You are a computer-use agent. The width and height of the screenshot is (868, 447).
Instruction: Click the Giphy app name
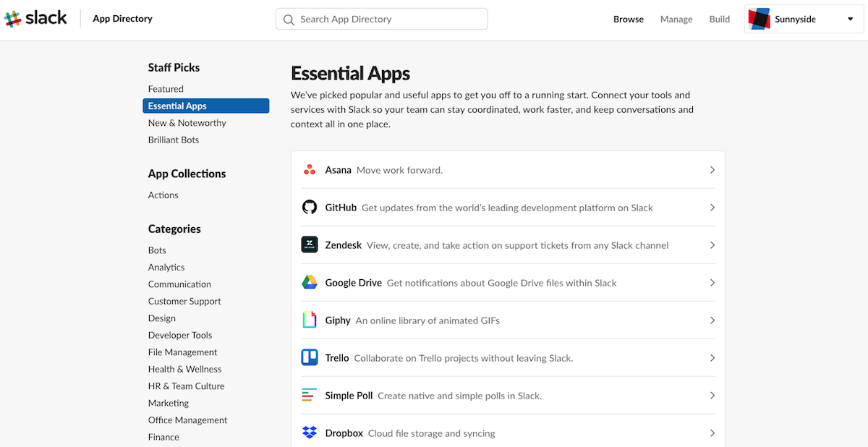[x=338, y=320]
